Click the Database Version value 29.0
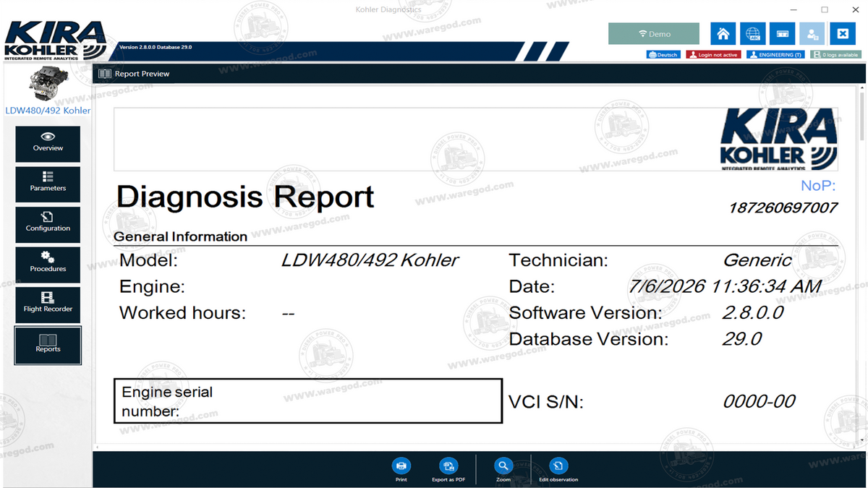The height and width of the screenshot is (488, 868). [742, 339]
